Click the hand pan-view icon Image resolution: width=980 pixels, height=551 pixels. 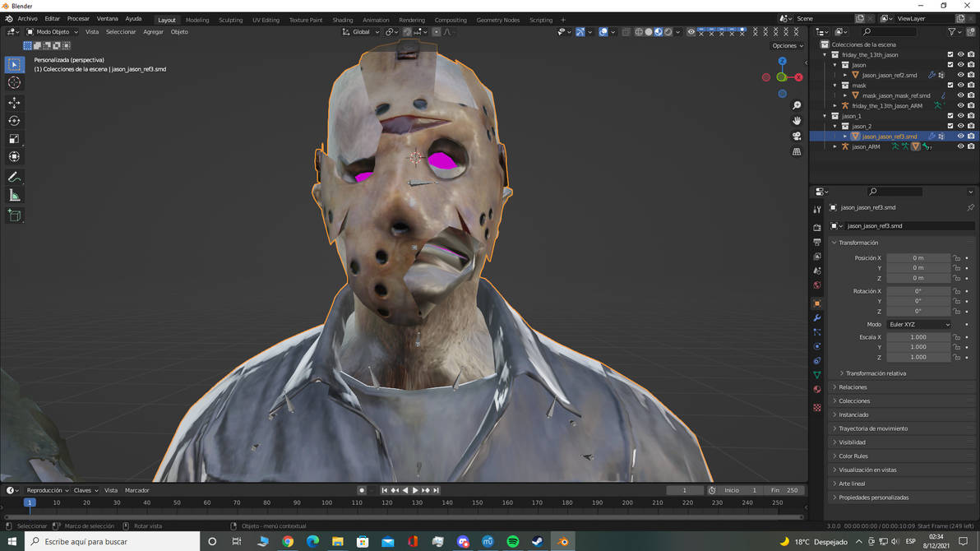(796, 121)
